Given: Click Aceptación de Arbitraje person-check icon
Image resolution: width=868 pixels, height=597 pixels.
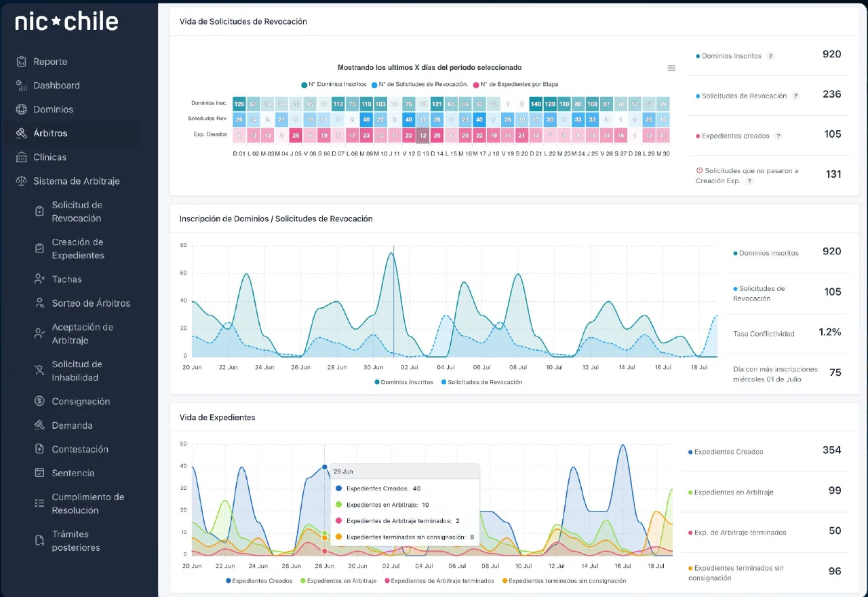Looking at the screenshot, I should pos(39,333).
